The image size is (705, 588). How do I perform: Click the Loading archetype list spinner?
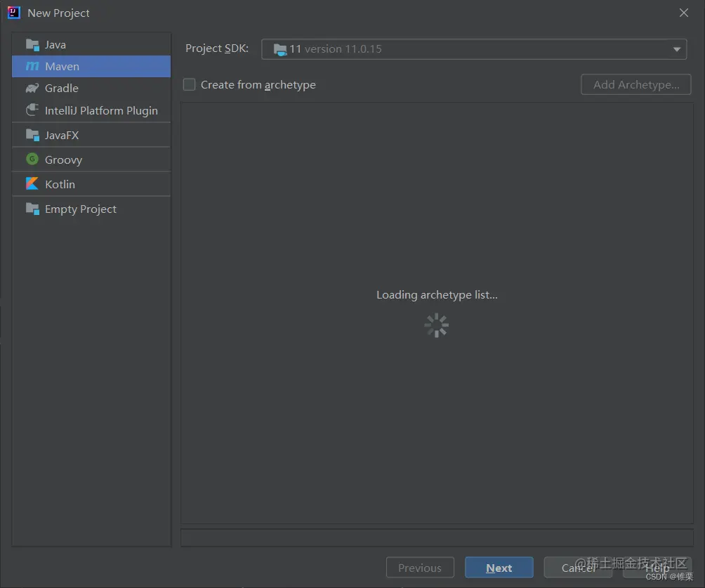(437, 325)
